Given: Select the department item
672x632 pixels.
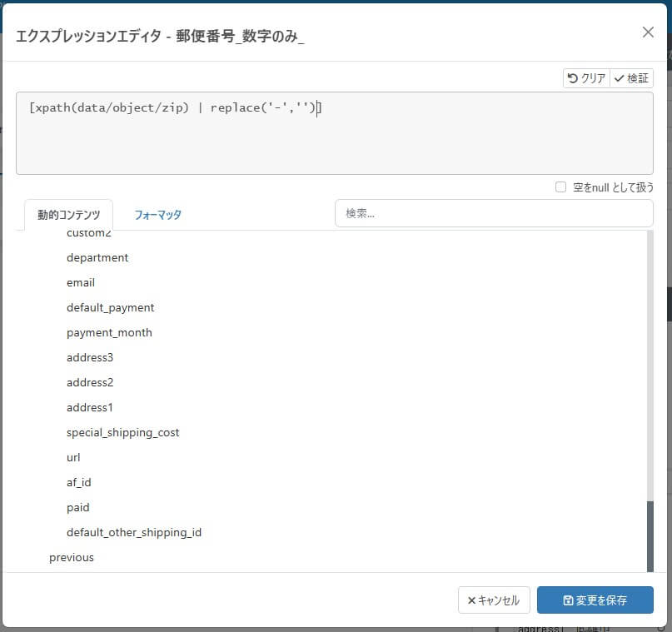Looking at the screenshot, I should 97,257.
